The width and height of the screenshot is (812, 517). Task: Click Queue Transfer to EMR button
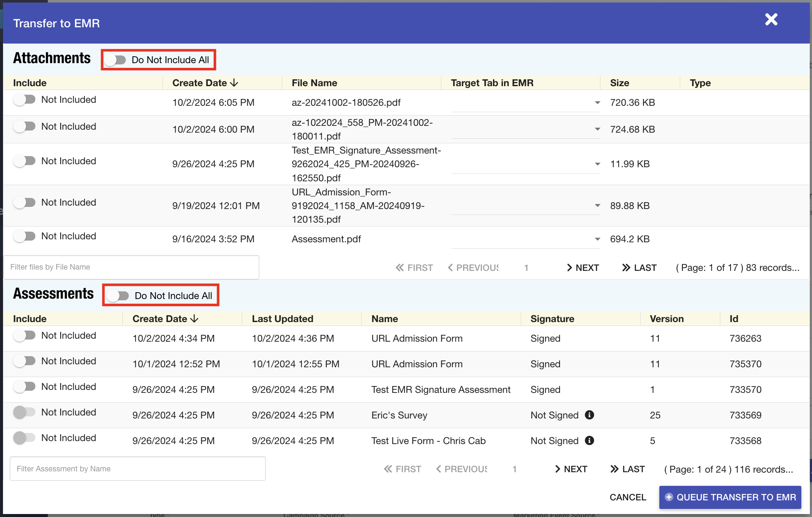[x=730, y=497]
